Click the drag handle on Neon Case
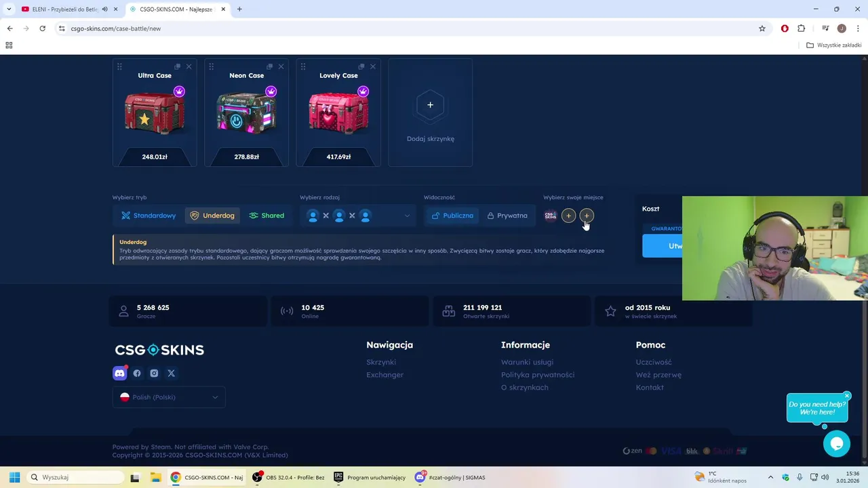868x488 pixels. (212, 66)
